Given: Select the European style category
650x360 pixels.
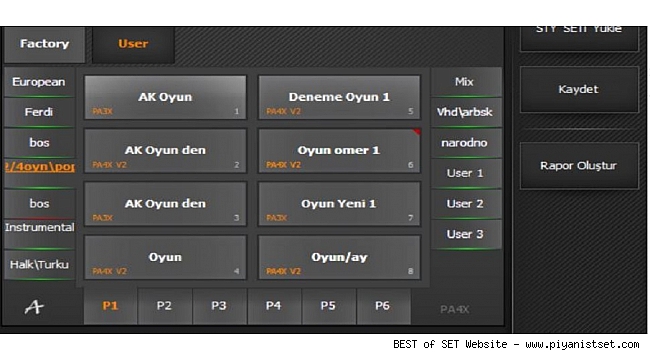Looking at the screenshot, I should tap(39, 82).
